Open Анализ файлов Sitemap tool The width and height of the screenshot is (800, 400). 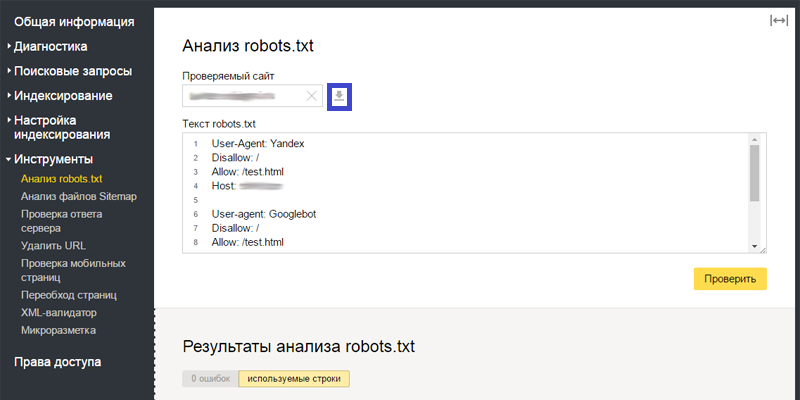pos(79,196)
